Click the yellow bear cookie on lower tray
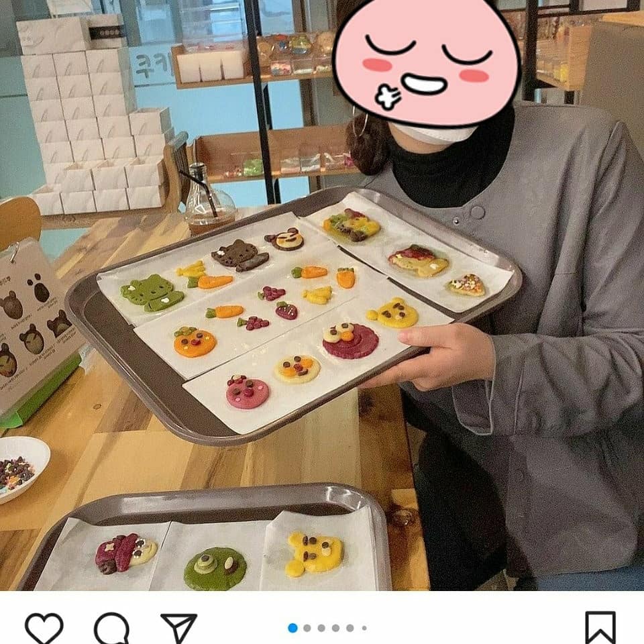This screenshot has height=644, width=644. (315, 553)
